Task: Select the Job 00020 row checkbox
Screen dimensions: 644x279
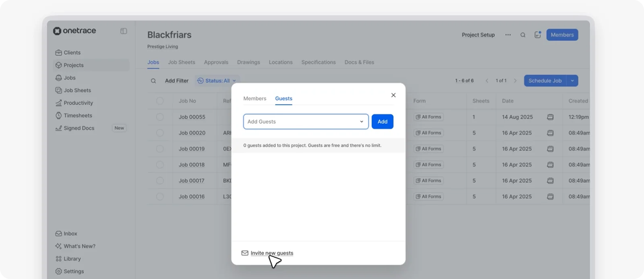Action: click(160, 133)
